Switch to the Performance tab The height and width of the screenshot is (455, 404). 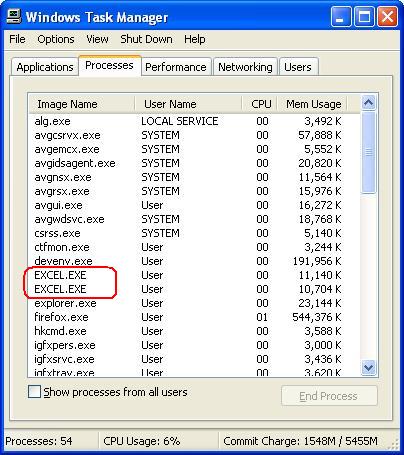tap(176, 67)
